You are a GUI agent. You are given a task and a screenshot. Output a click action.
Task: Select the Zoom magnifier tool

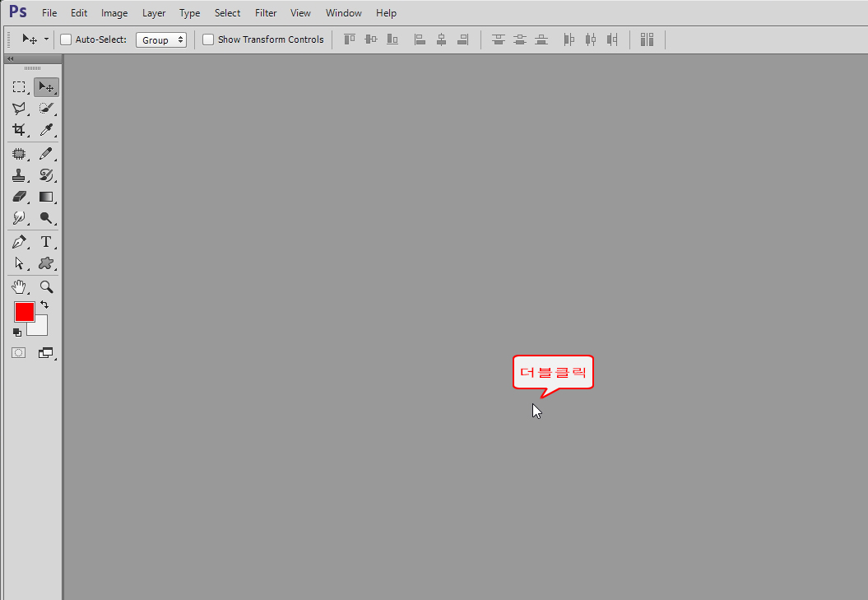tap(46, 287)
